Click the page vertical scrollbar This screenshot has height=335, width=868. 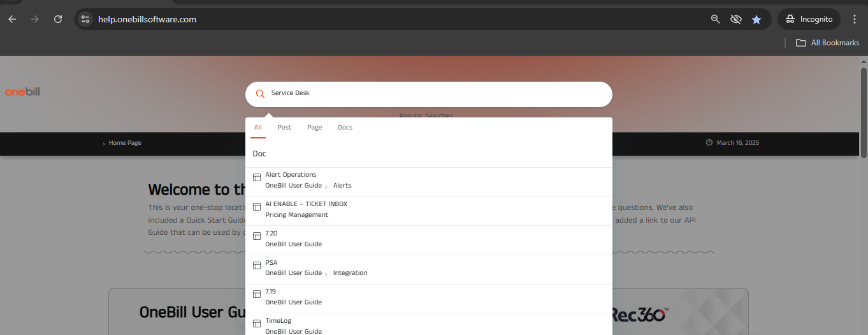[864, 112]
